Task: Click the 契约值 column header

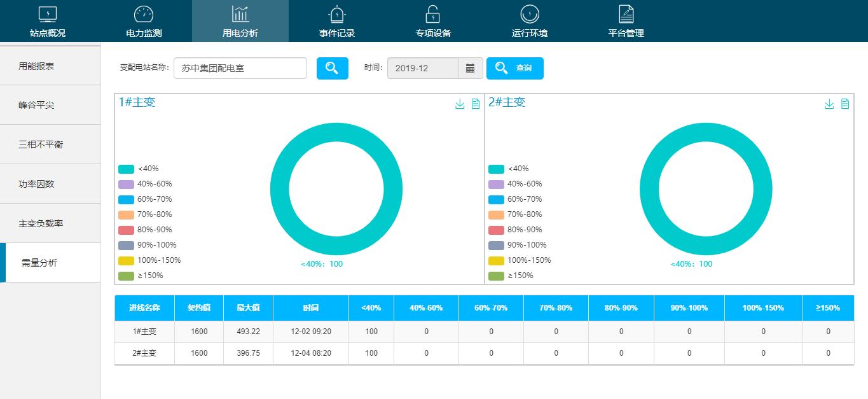Action: [x=199, y=308]
